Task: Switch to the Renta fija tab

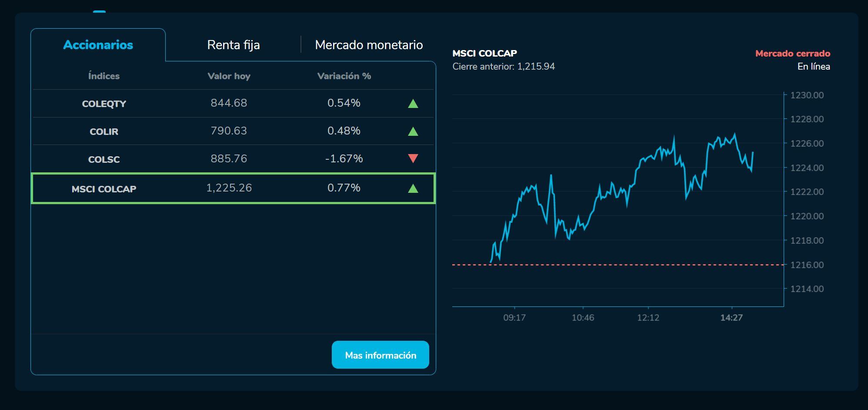Action: (x=234, y=44)
